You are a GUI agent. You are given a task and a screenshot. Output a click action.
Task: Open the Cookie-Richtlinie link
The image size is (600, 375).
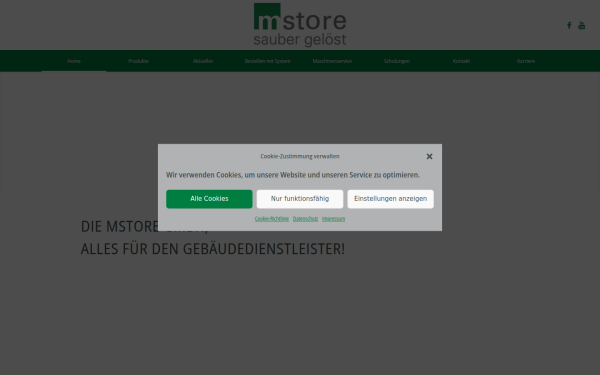coord(272,219)
